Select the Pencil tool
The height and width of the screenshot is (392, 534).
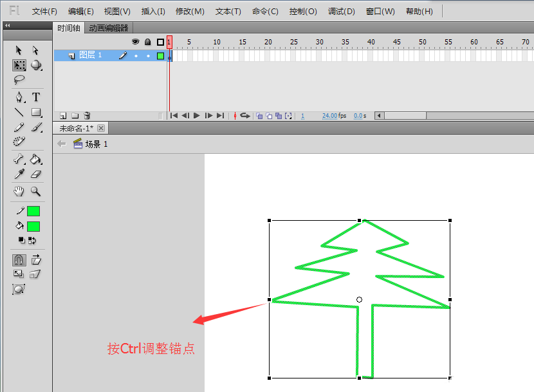click(19, 127)
